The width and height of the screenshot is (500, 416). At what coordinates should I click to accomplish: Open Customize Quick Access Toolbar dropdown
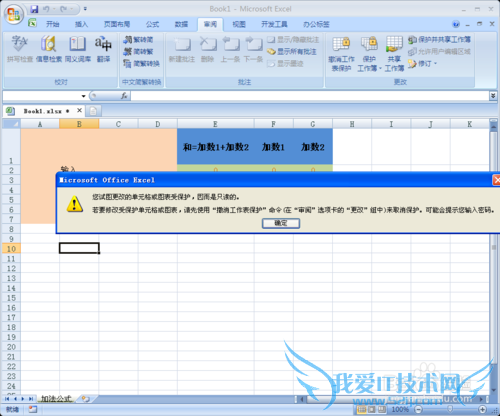point(85,9)
